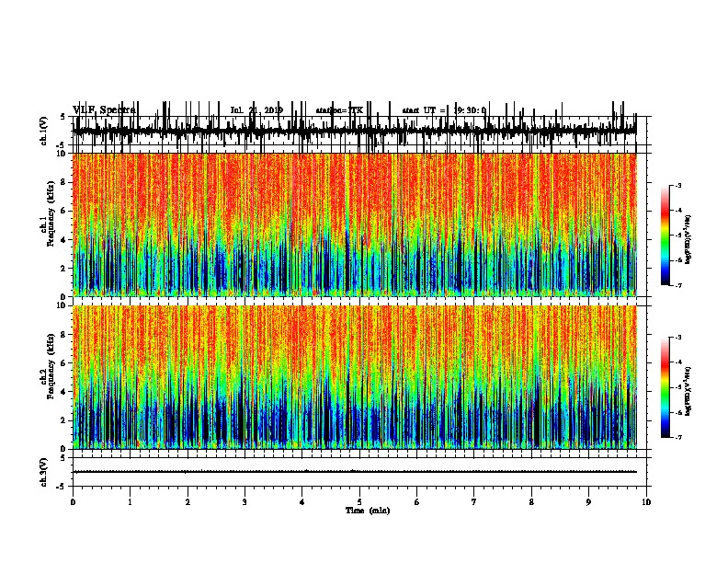Click the '-7' label on ch.2 colorbar

coord(677,437)
